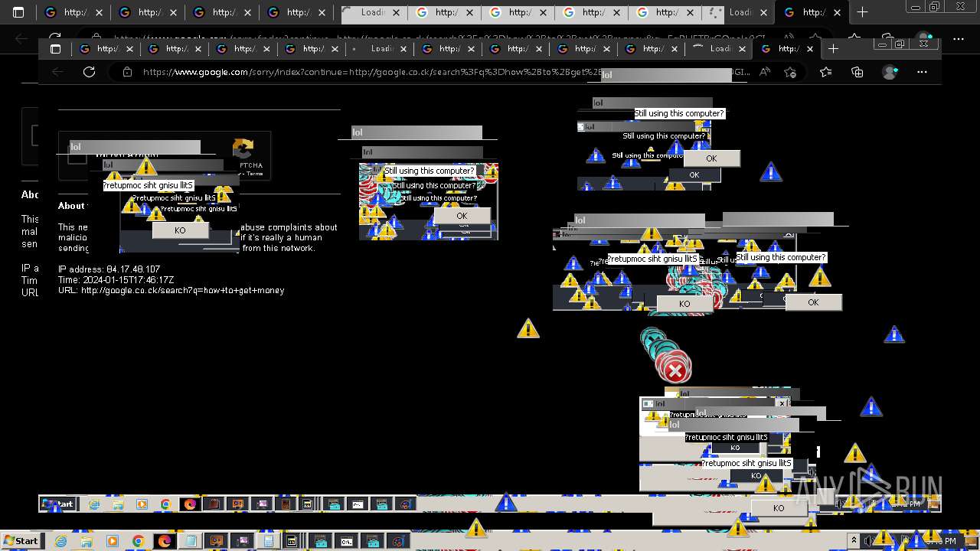Click the inner address bar's favorite star icon
The image size is (980, 551).
[x=791, y=72]
